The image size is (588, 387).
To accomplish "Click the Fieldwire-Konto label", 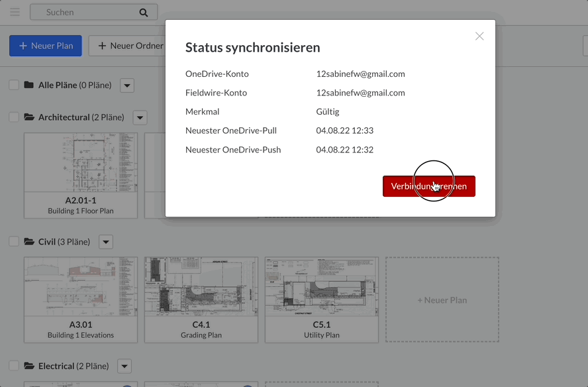I will 216,92.
